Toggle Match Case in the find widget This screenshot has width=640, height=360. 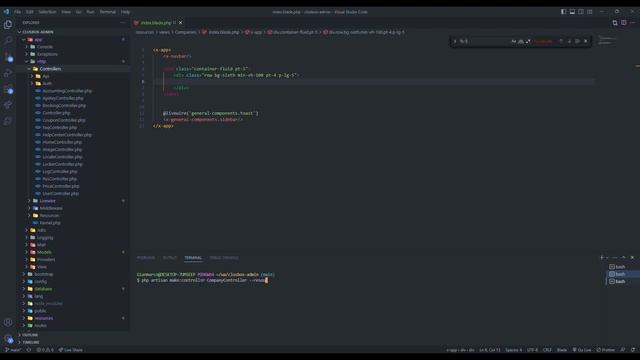pos(514,41)
